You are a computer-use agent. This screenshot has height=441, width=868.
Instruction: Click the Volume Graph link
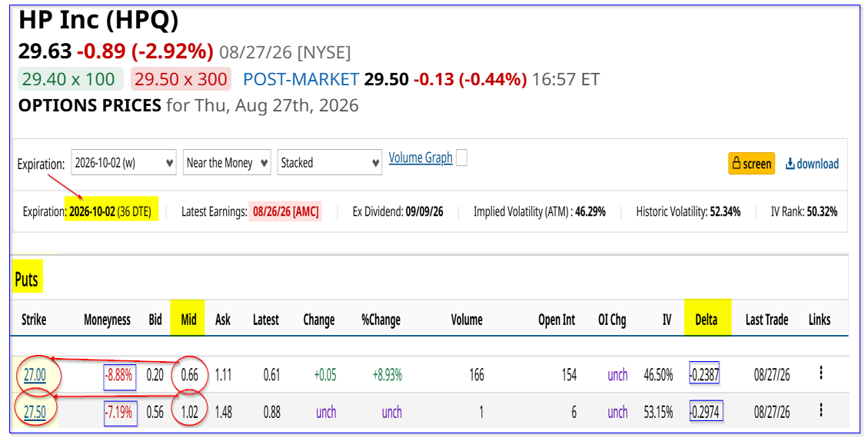[420, 157]
